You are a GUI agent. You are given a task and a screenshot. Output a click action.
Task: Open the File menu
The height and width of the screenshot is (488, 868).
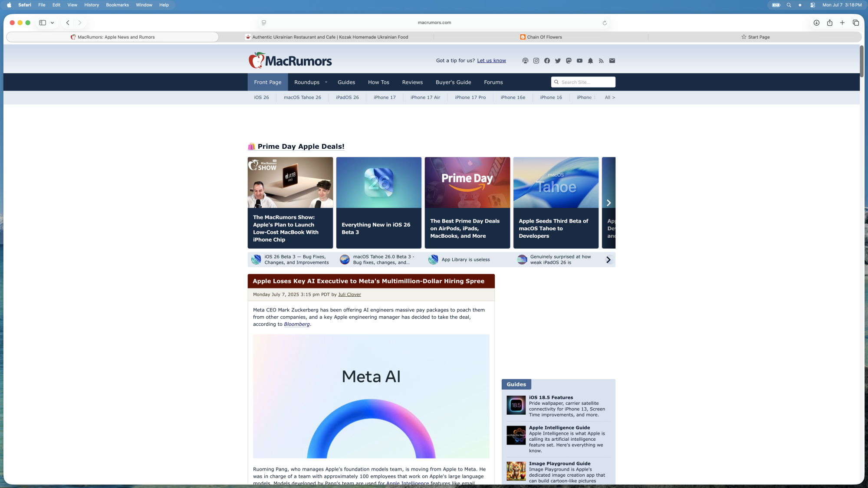tap(42, 5)
